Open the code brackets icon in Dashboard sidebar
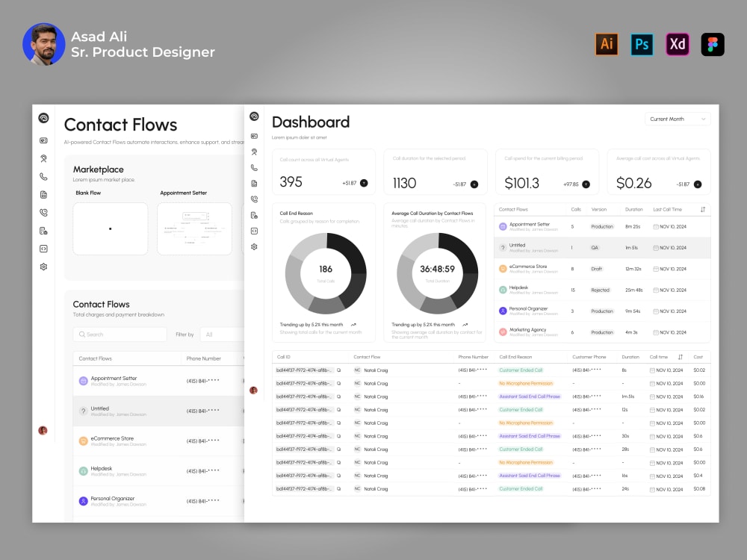Image resolution: width=747 pixels, height=560 pixels. click(255, 231)
